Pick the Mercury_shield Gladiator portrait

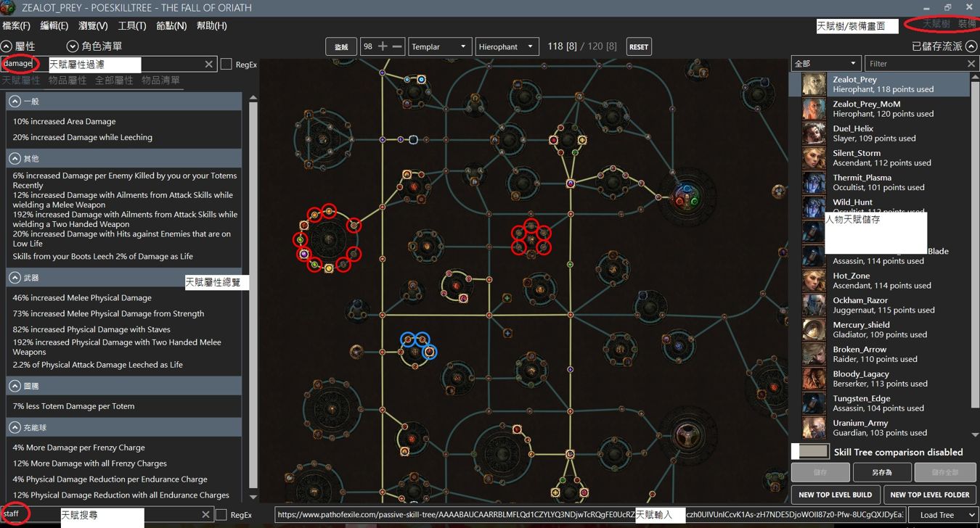tap(814, 330)
